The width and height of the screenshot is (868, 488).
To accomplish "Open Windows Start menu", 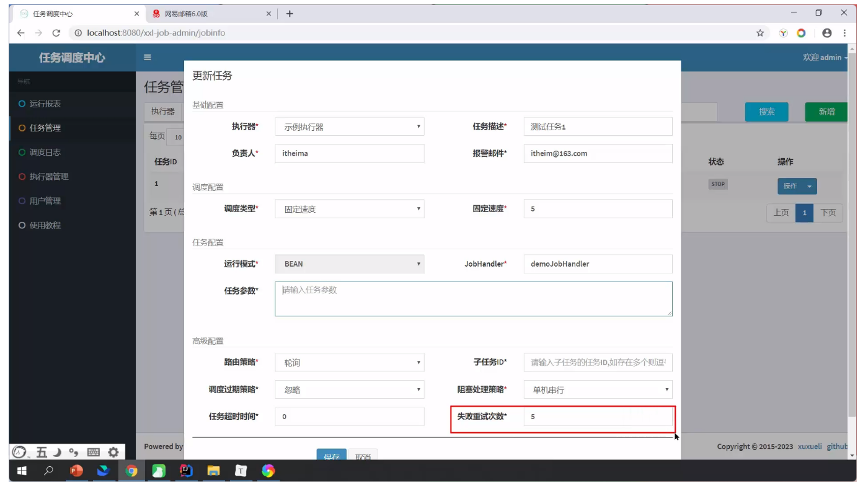I will [22, 471].
